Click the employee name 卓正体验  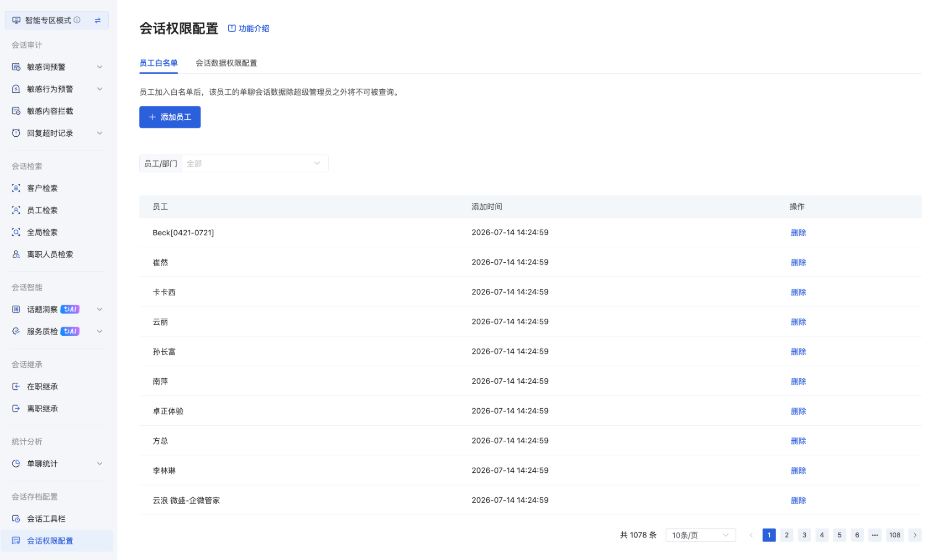[x=168, y=411]
